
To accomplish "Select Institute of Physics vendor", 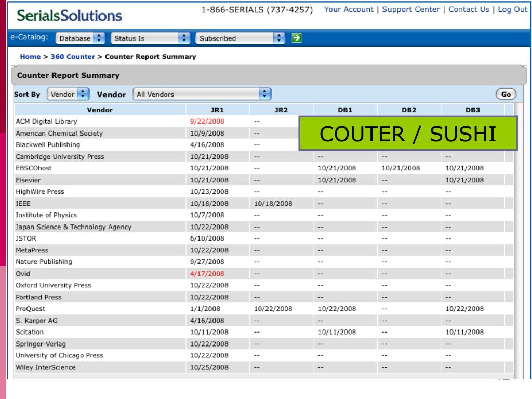I will pos(46,215).
